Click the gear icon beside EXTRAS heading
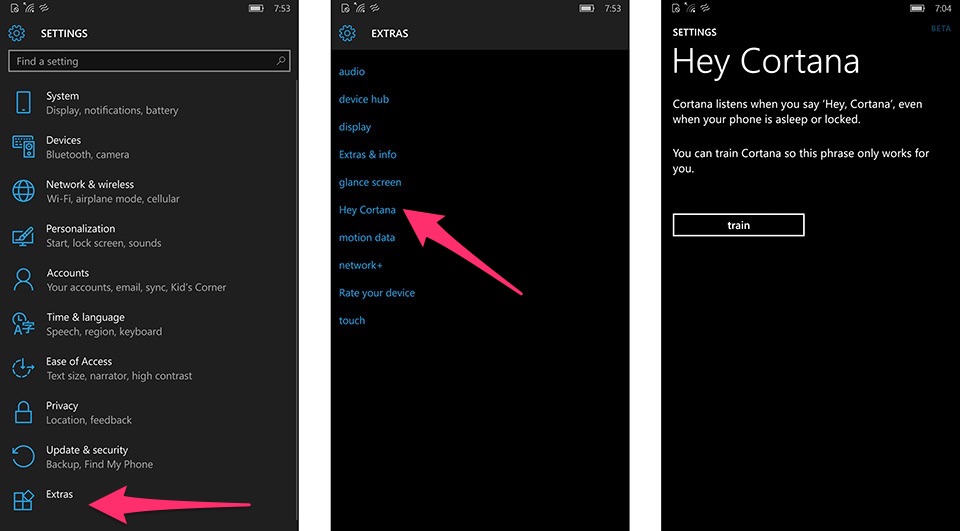Screen dimensions: 960x531 pyautogui.click(x=347, y=33)
